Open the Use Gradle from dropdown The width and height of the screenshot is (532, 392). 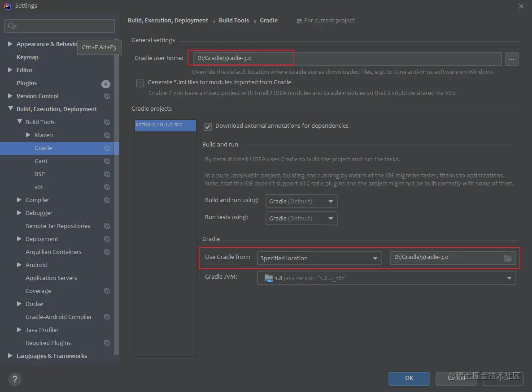point(319,258)
